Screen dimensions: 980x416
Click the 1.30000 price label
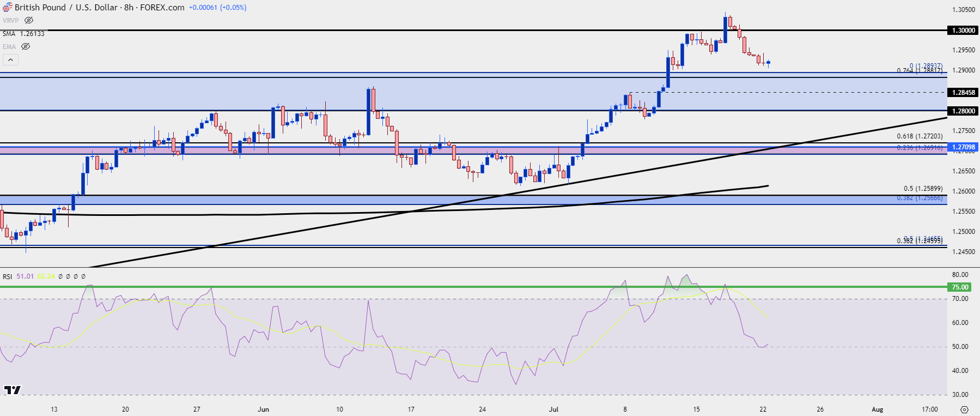coord(963,30)
